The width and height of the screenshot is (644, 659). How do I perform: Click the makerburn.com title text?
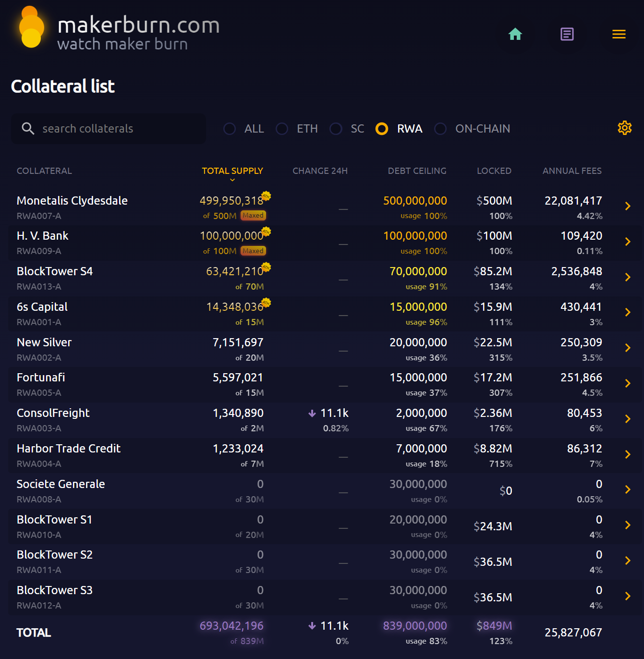click(x=139, y=25)
